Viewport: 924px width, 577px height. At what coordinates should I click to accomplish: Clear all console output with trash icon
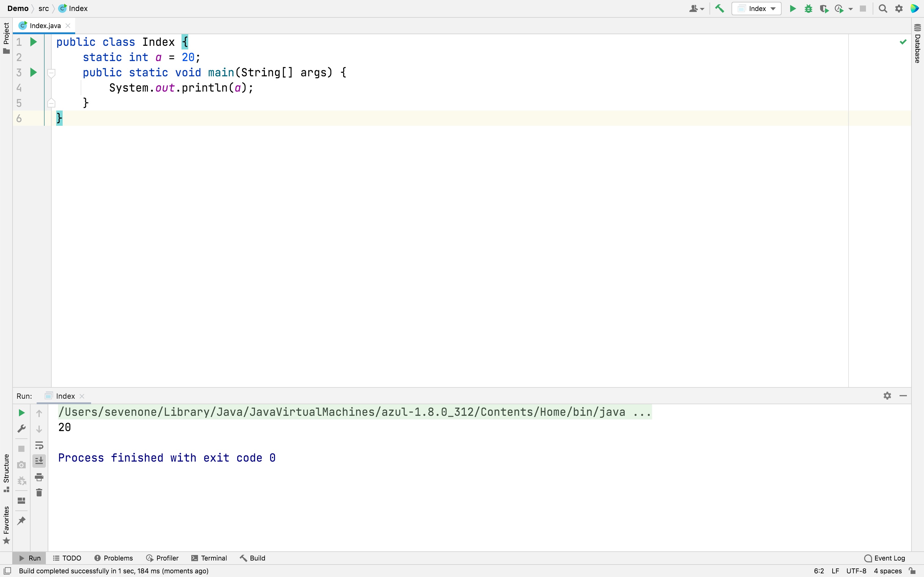coord(39,493)
